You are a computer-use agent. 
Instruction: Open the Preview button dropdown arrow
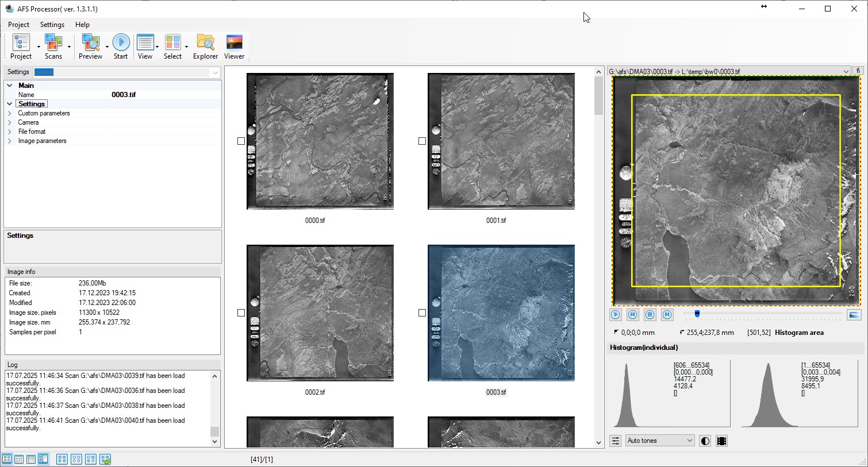[x=107, y=47]
